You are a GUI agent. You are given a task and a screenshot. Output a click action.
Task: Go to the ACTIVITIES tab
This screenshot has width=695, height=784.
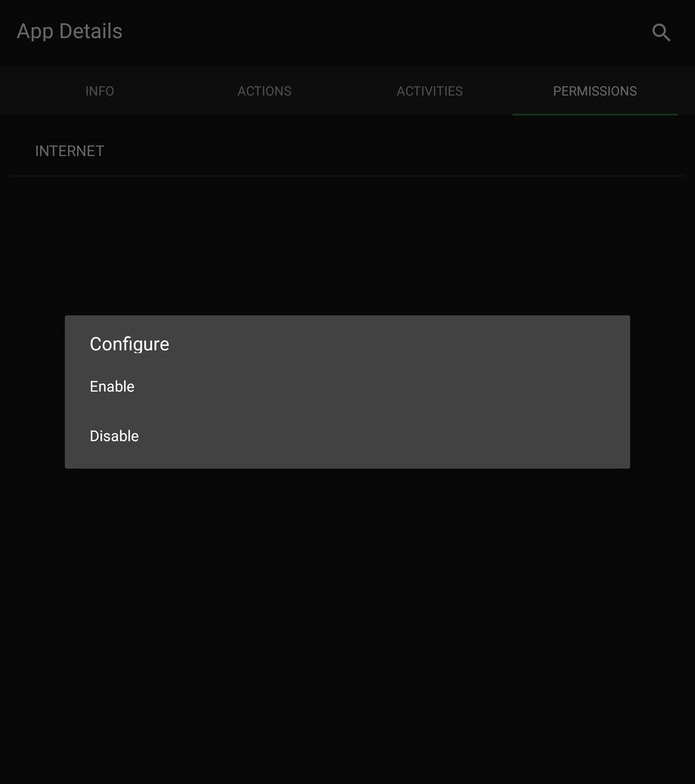[430, 91]
